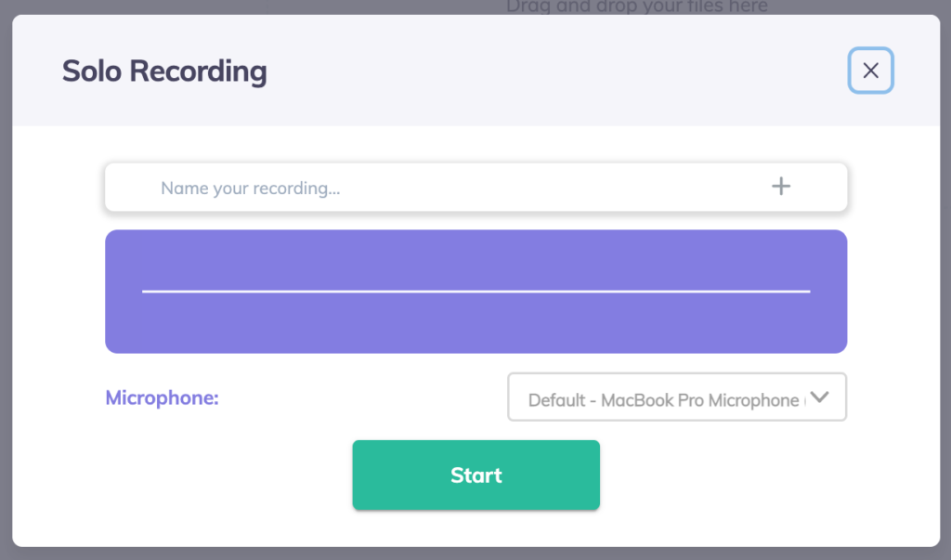The height and width of the screenshot is (560, 951).
Task: Click 'Drag and drop your files here' text
Action: (637, 7)
